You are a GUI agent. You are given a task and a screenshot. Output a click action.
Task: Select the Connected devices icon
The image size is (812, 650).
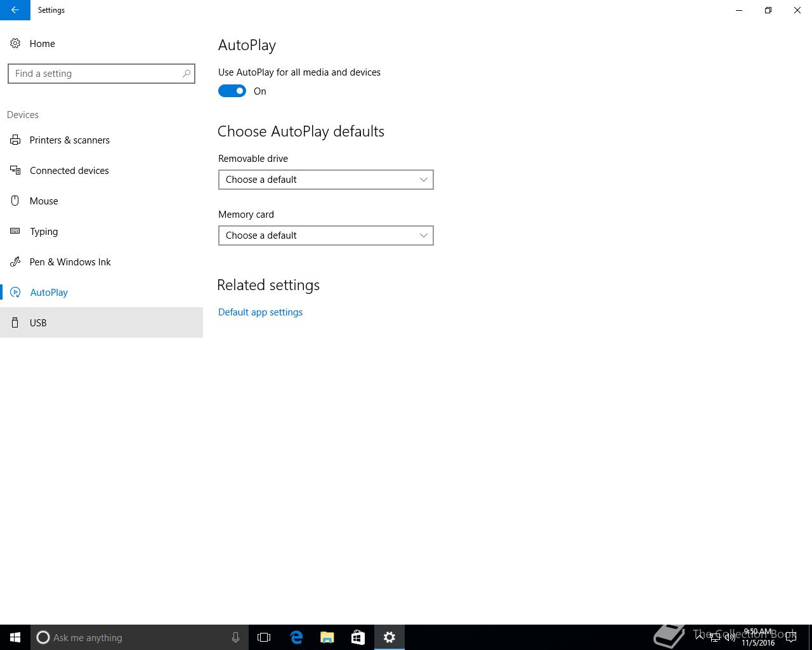(x=15, y=170)
